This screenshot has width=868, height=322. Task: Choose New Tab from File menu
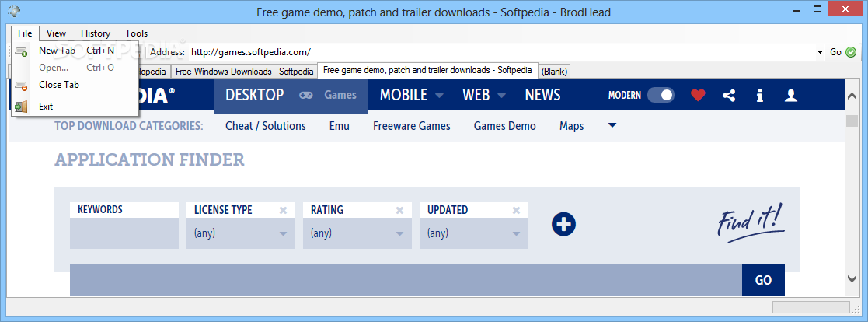75,51
